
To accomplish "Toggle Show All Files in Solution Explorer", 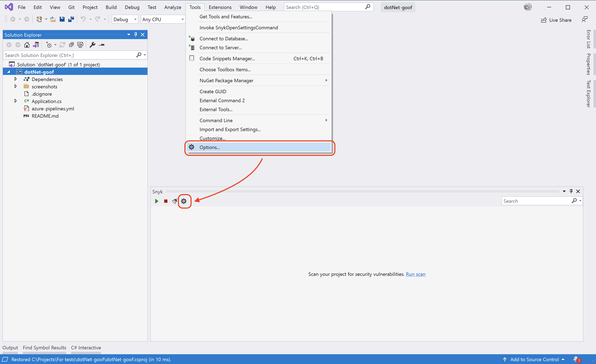I will (80, 45).
